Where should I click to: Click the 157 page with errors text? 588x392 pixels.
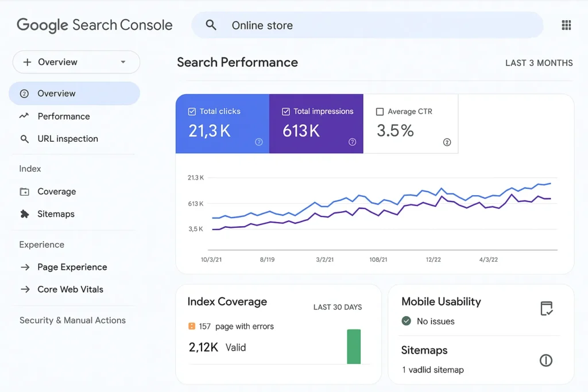point(236,327)
